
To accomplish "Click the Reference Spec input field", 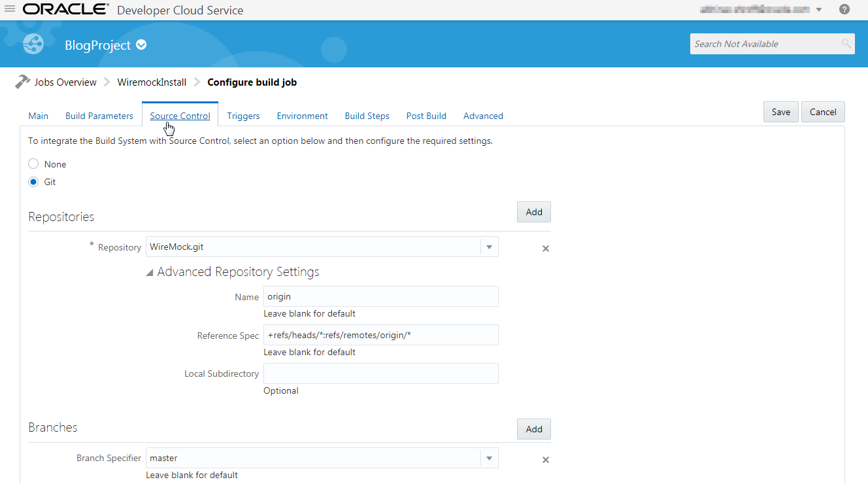I will coord(381,335).
